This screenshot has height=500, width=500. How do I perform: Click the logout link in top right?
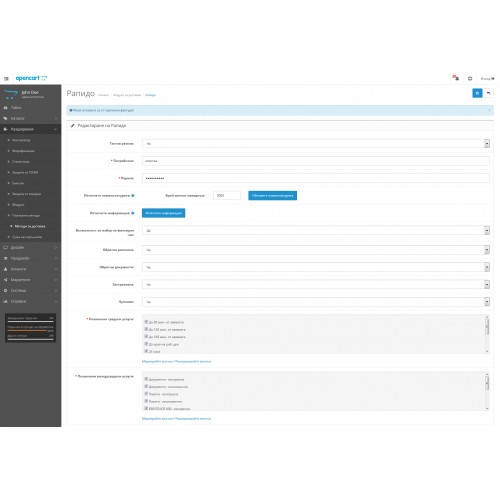(488, 79)
